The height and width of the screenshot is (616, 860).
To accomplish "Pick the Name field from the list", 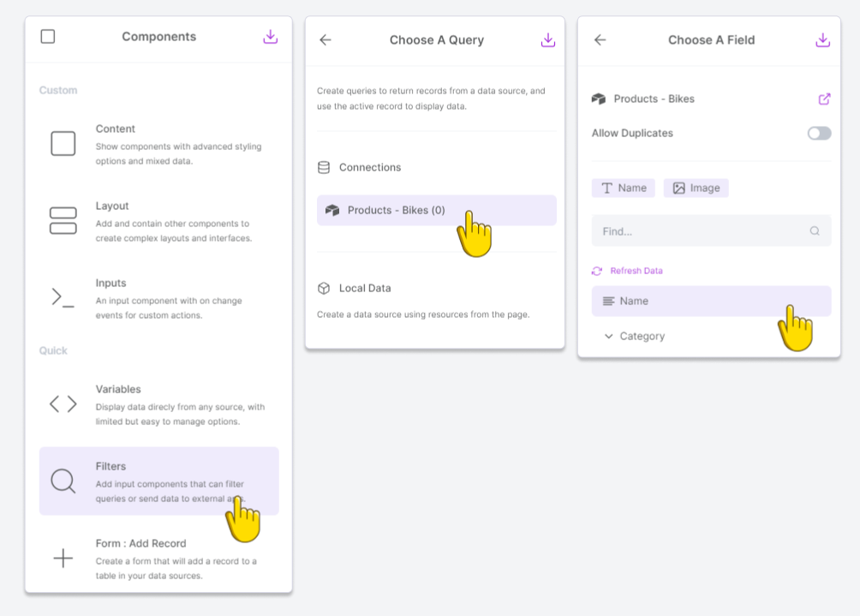I will (711, 301).
